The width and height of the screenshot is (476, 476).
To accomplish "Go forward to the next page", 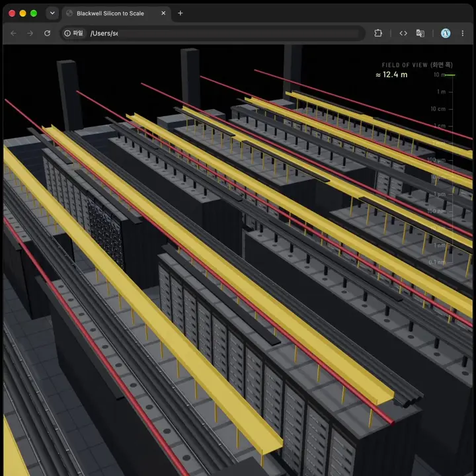I will [30, 33].
